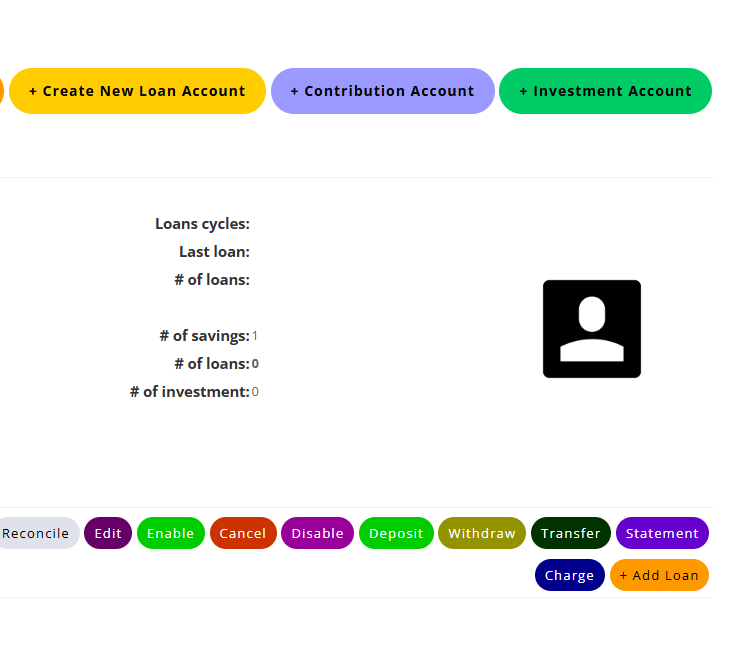Viewport: 729px width, 659px height.
Task: Select the # of investment label
Action: [x=189, y=392]
